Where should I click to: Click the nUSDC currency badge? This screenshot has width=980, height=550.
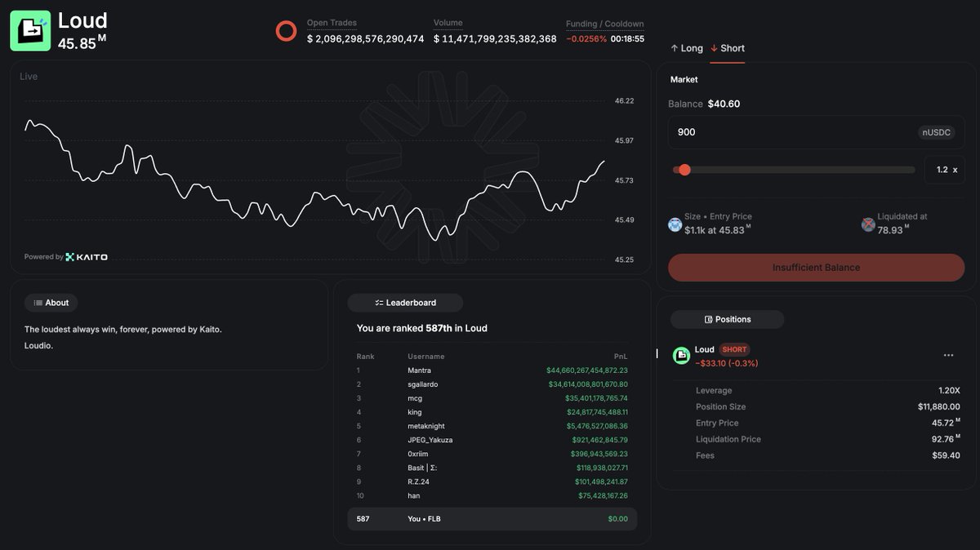click(936, 132)
